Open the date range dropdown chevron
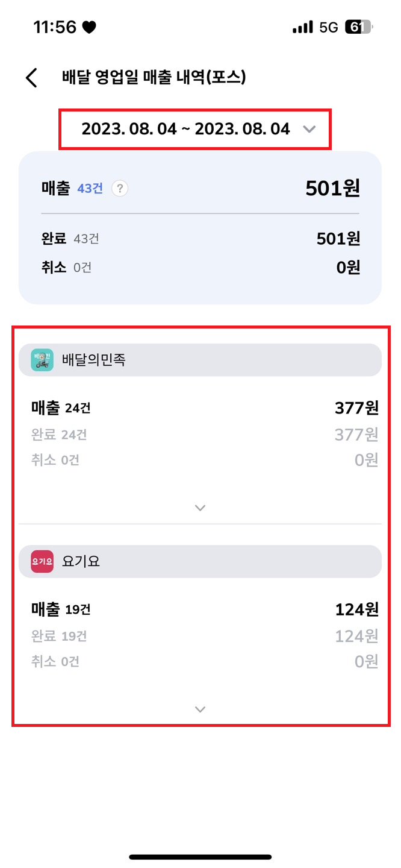The width and height of the screenshot is (401, 868). point(309,129)
